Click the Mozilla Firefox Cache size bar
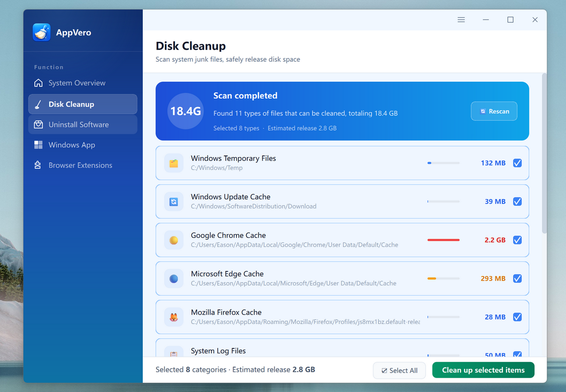The image size is (566, 392). [x=443, y=317]
